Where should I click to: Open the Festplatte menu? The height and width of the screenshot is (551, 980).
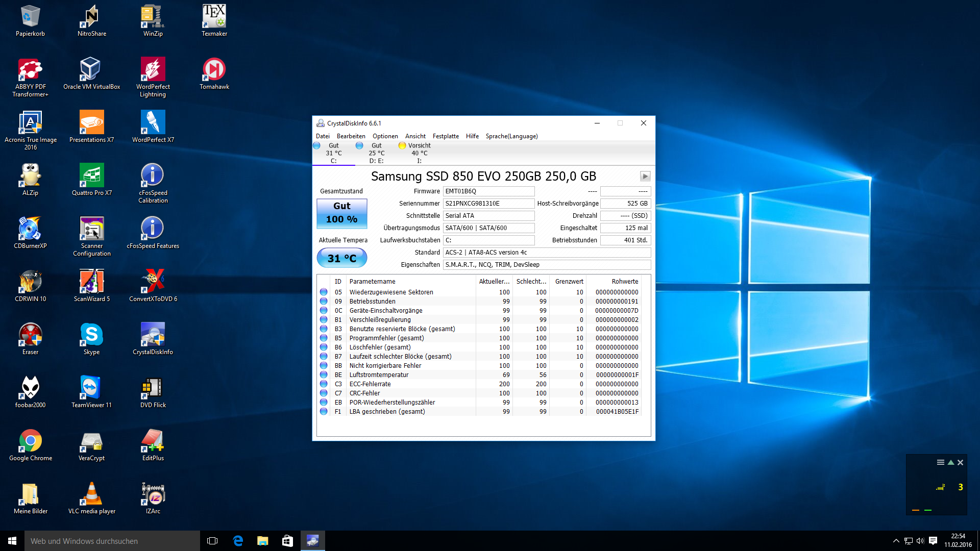coord(446,136)
